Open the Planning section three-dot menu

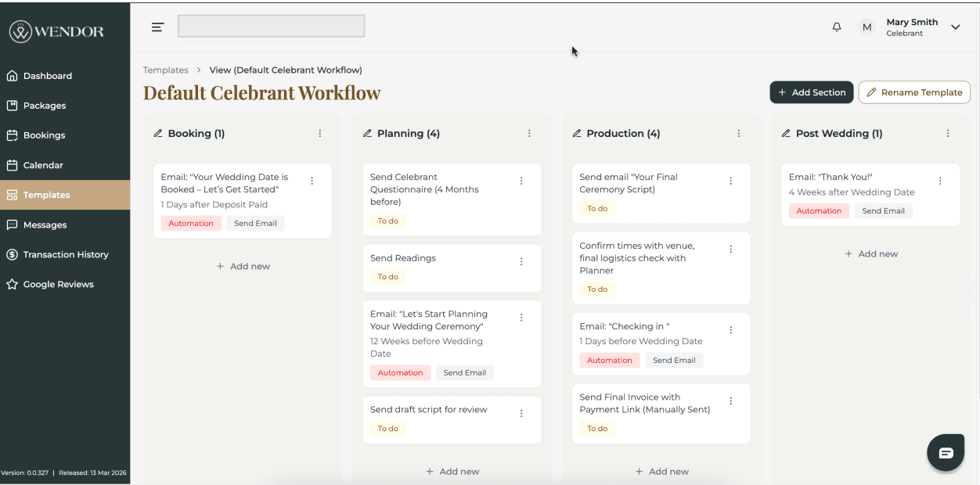pyautogui.click(x=529, y=133)
